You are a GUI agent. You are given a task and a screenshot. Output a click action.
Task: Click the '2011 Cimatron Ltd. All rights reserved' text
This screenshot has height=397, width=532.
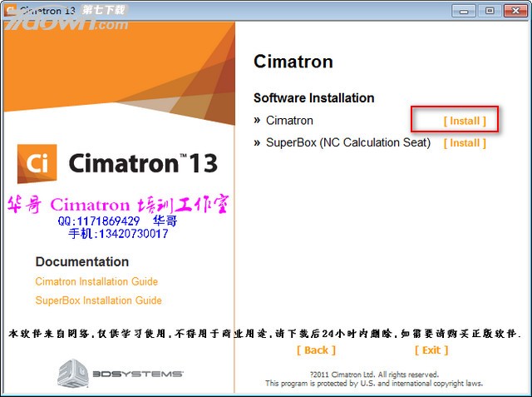(x=374, y=375)
